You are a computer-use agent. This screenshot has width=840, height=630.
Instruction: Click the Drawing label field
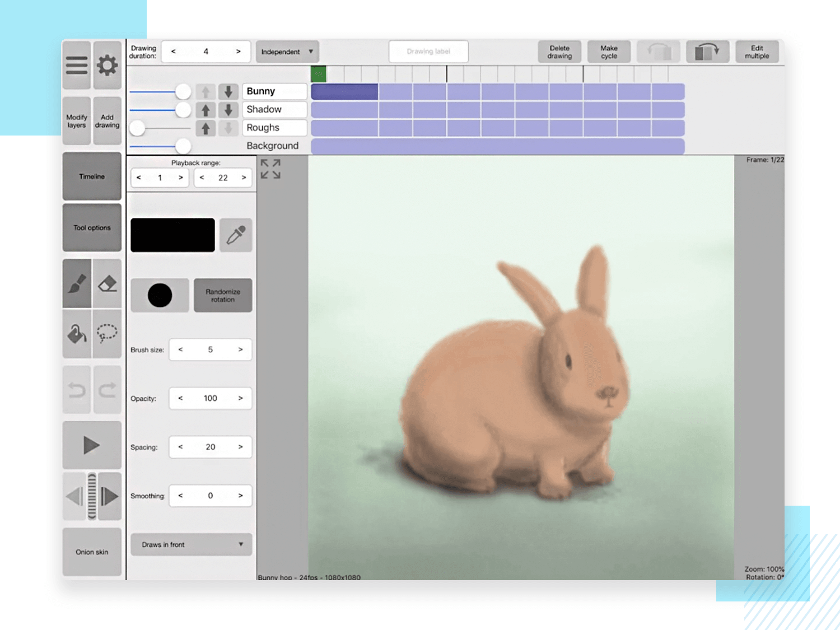pos(428,52)
